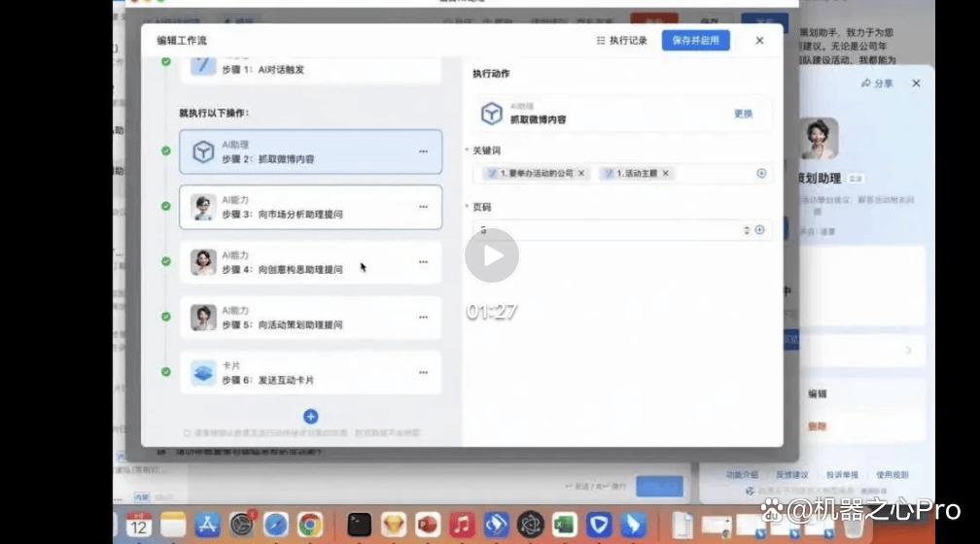Click 更换 to change the action
Screen dimensions: 980x544
tap(743, 114)
